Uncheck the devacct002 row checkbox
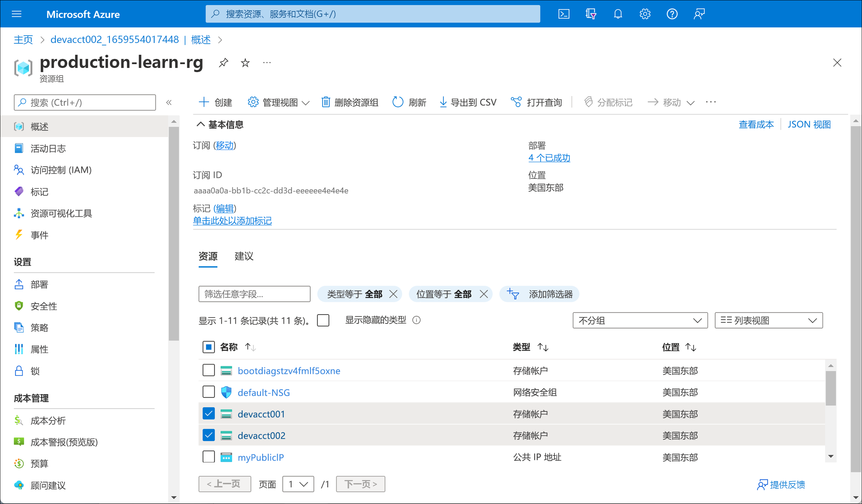Screen dimensions: 862x504 [x=208, y=435]
